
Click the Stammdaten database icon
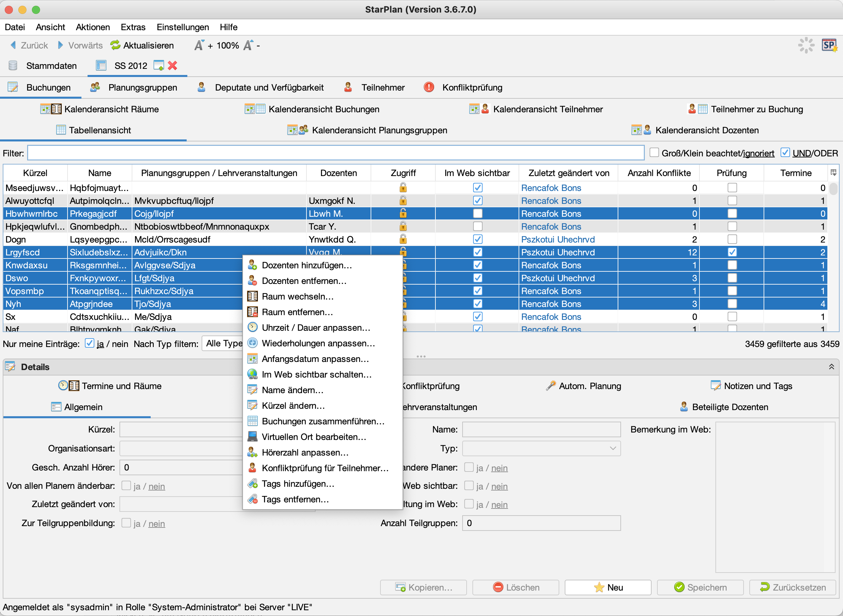click(13, 65)
